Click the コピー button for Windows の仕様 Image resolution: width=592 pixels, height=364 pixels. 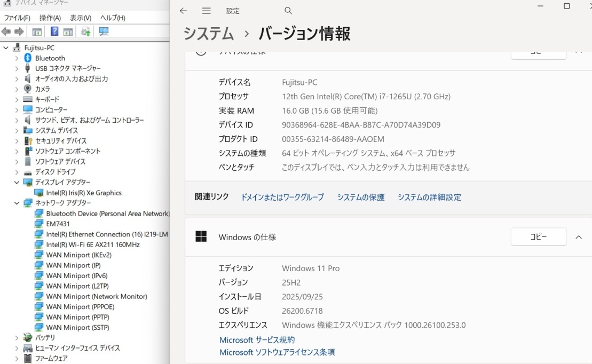pyautogui.click(x=538, y=237)
